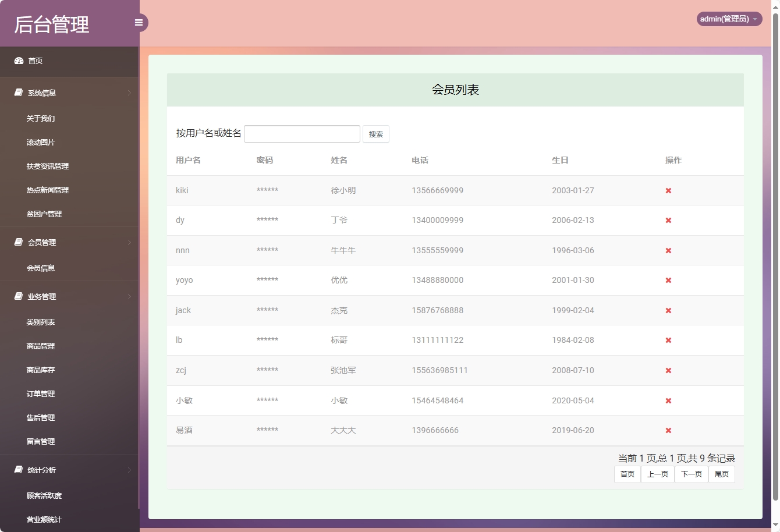Delete member 易酒 using red cross icon
This screenshot has height=532, width=780.
668,431
